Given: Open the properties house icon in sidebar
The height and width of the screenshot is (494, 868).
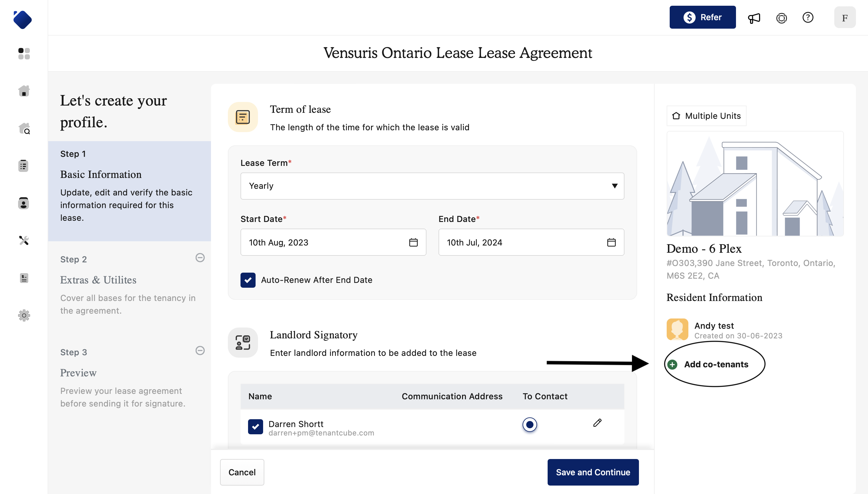Looking at the screenshot, I should [x=24, y=91].
